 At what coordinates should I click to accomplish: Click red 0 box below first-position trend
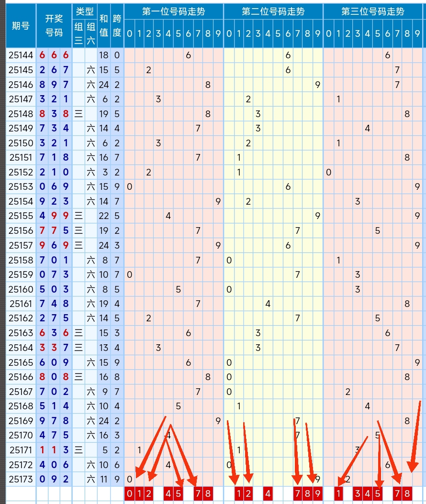click(129, 493)
